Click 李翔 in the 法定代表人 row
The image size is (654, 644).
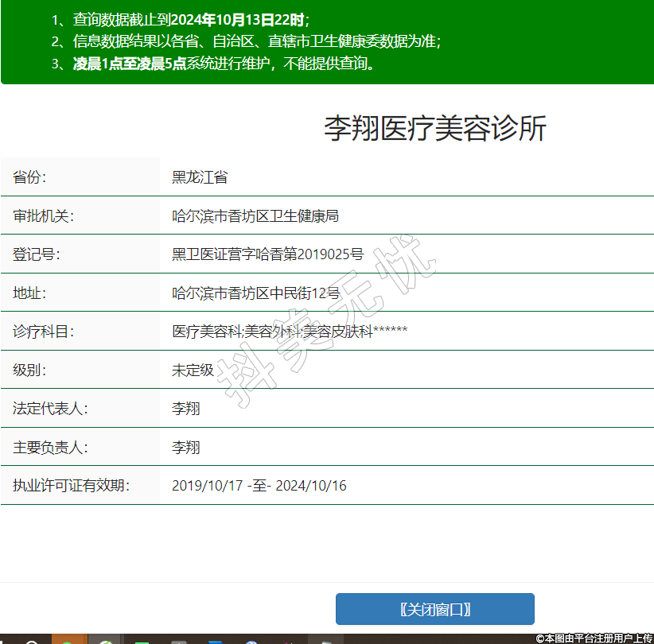click(x=186, y=409)
